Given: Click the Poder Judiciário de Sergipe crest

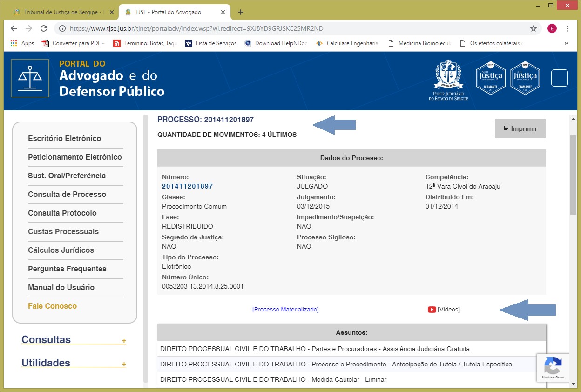Looking at the screenshot, I should coord(448,80).
